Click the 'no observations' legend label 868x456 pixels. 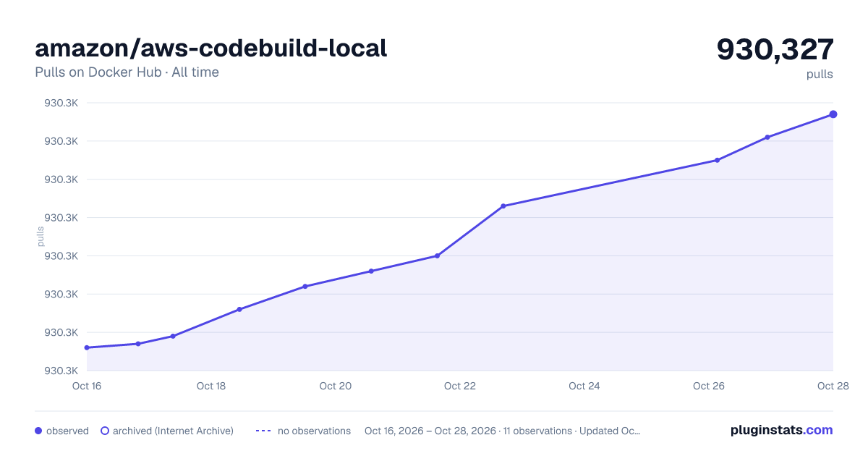[314, 431]
